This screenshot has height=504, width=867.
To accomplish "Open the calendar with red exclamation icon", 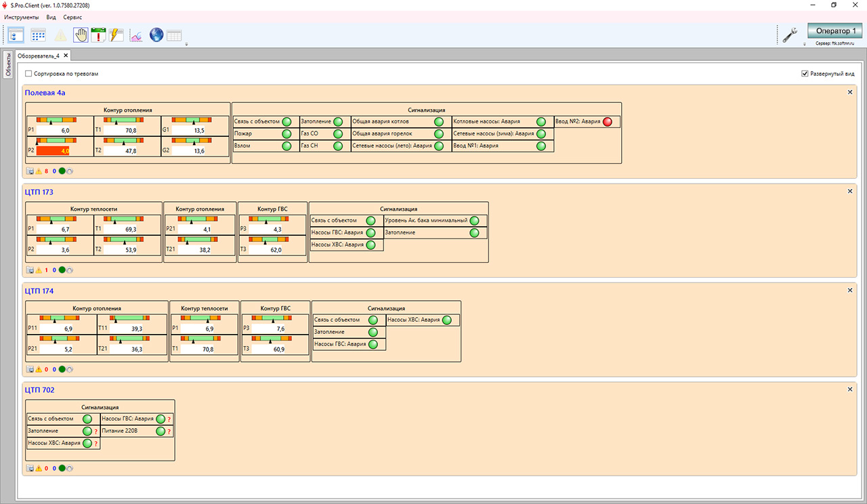I will pos(99,35).
